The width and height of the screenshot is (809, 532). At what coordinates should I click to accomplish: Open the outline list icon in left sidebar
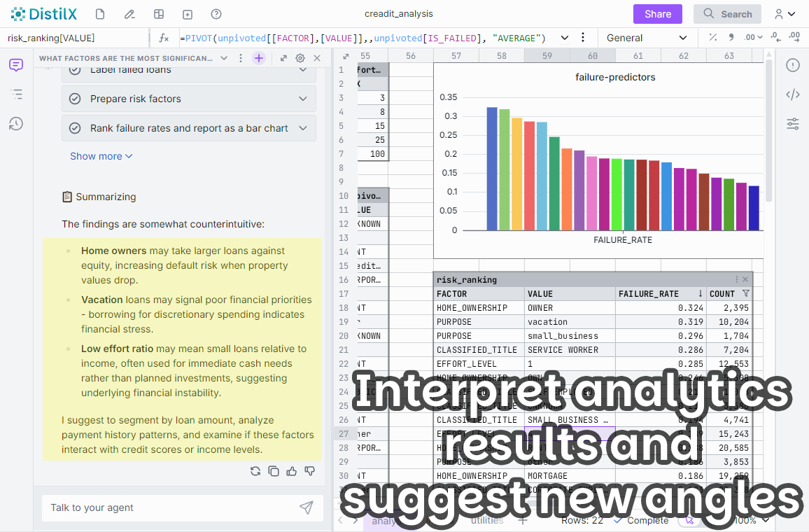click(16, 94)
